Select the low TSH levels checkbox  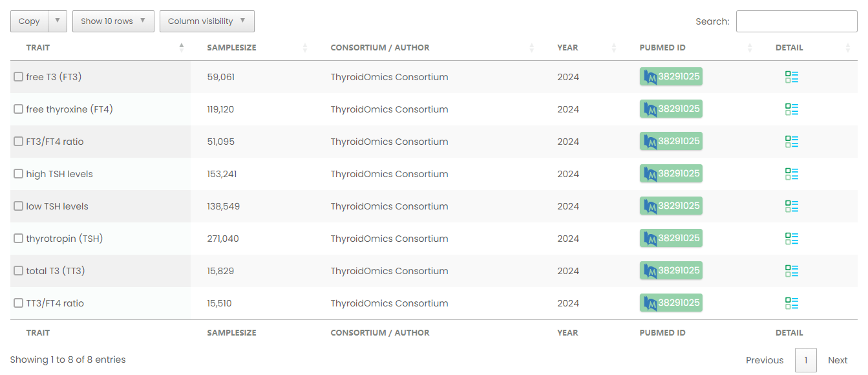(x=19, y=206)
